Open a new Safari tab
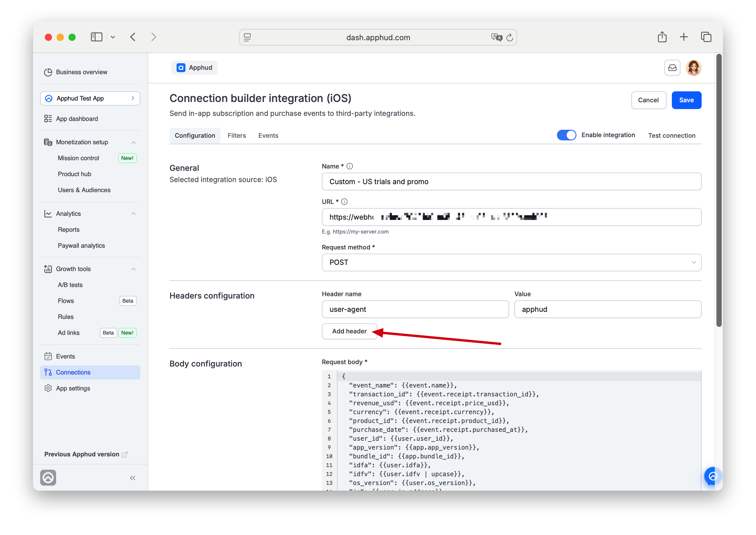Image resolution: width=756 pixels, height=535 pixels. point(684,37)
